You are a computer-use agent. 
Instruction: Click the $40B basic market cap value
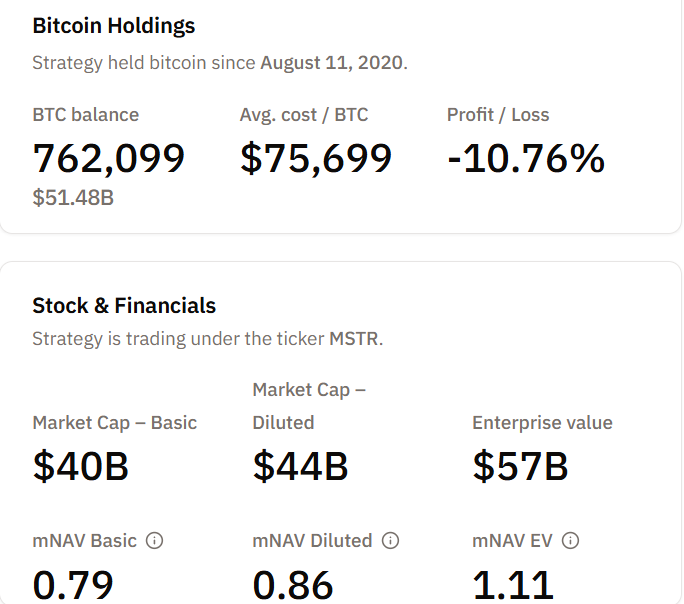pyautogui.click(x=81, y=467)
